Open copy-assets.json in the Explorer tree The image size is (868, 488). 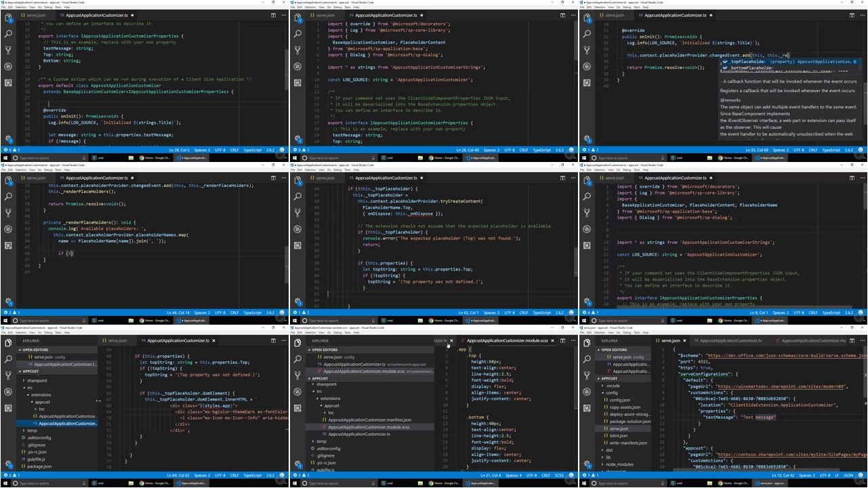626,407
